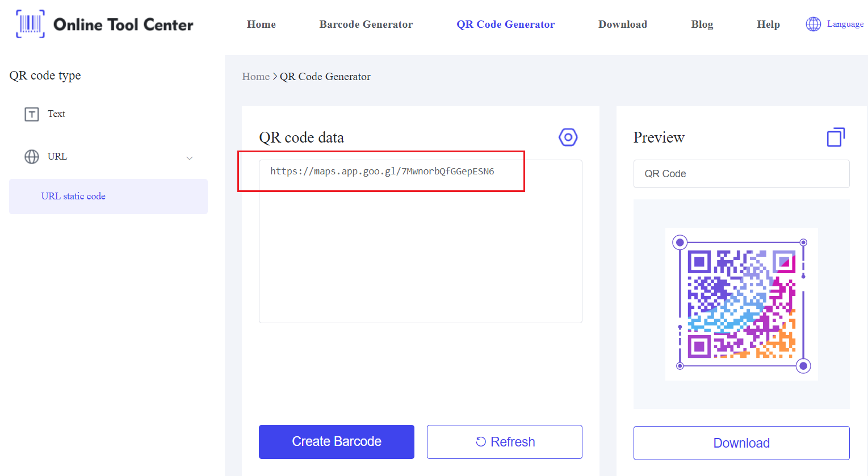Click the globe Language icon
The height and width of the screenshot is (476, 868).
point(813,24)
